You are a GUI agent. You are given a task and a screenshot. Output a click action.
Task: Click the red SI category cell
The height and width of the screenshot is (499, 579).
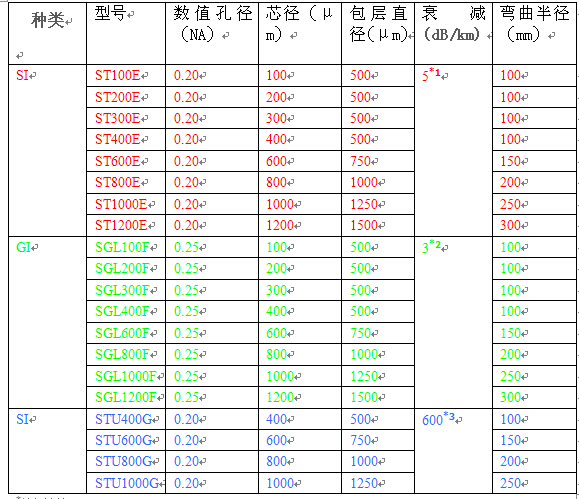click(47, 150)
